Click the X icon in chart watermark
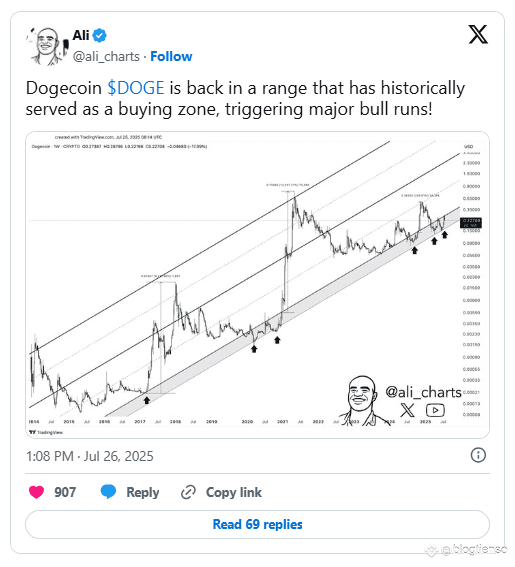 pyautogui.click(x=407, y=410)
